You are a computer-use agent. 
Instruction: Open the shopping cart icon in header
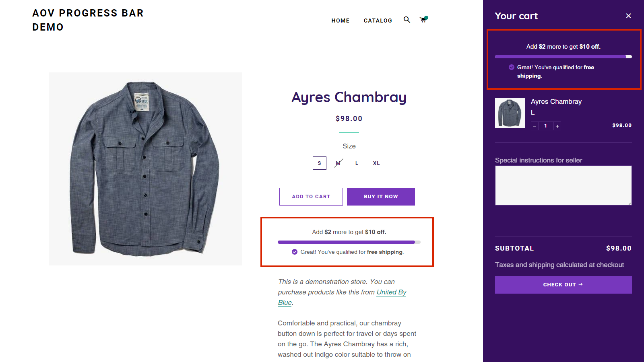coord(423,20)
